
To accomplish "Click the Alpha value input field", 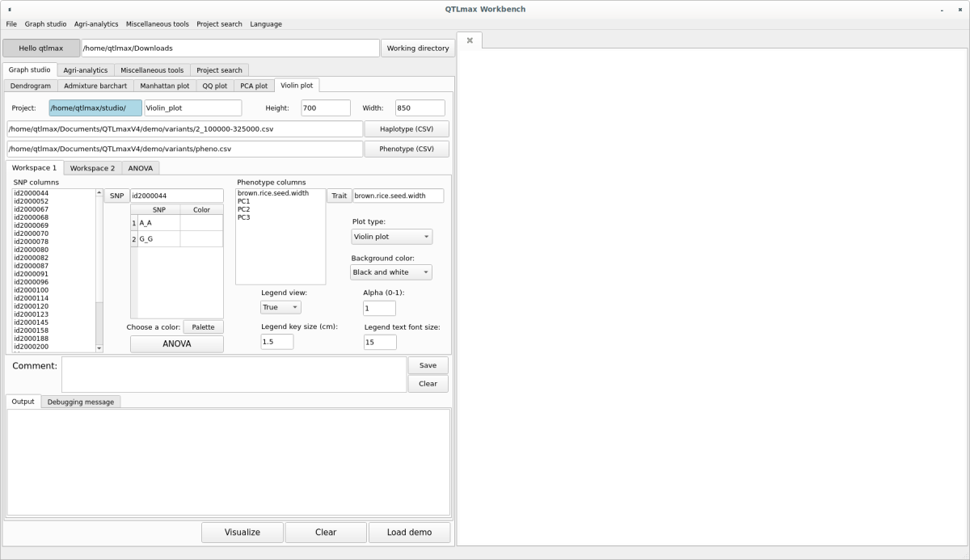I will (x=379, y=308).
